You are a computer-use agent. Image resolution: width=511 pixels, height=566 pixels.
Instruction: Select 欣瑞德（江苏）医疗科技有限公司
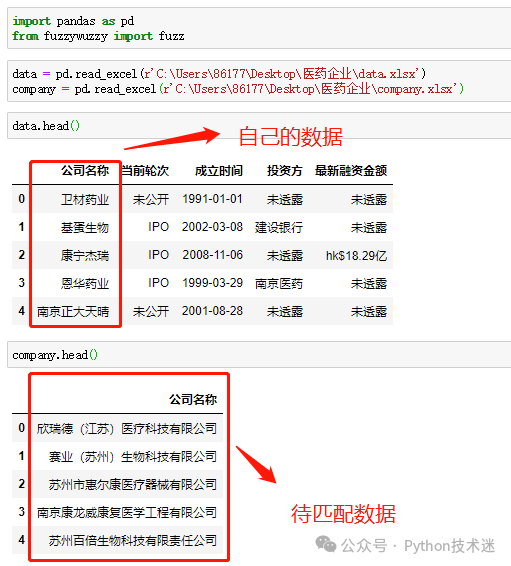pos(127,428)
